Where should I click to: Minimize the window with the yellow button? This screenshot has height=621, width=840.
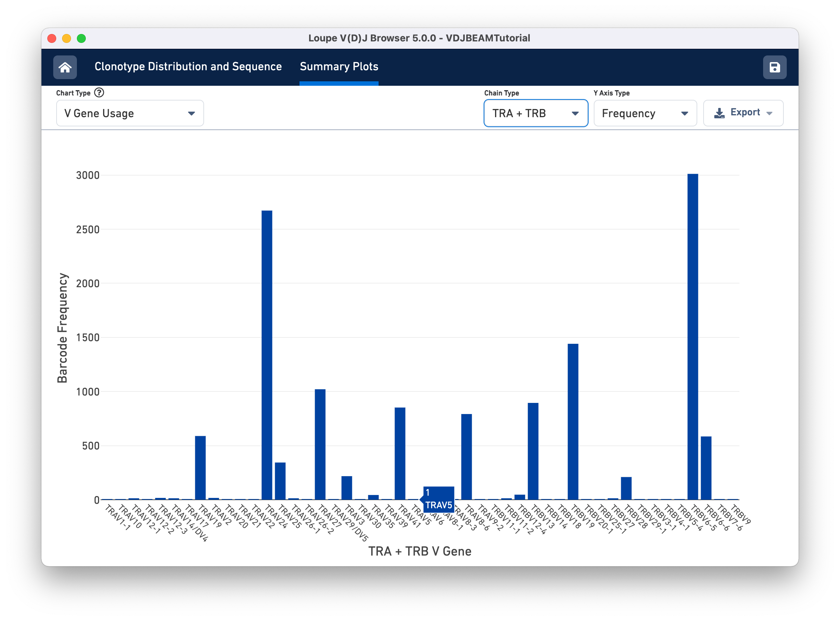[66, 38]
